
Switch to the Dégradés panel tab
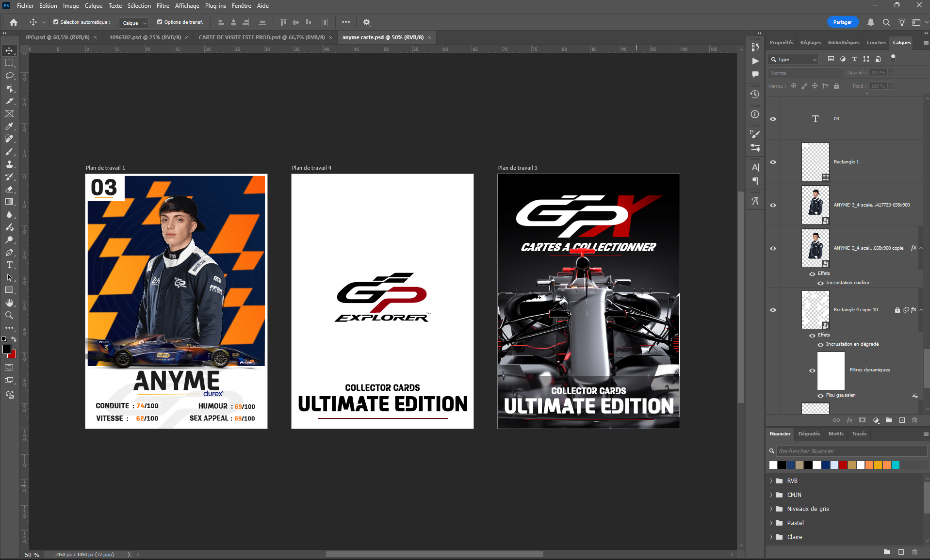[x=809, y=434]
